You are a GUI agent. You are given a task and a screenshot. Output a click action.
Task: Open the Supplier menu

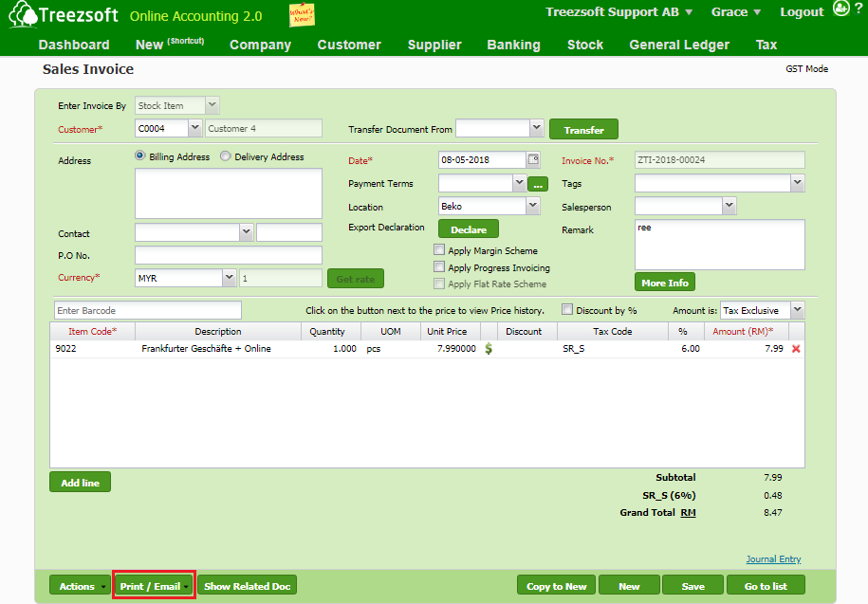434,45
